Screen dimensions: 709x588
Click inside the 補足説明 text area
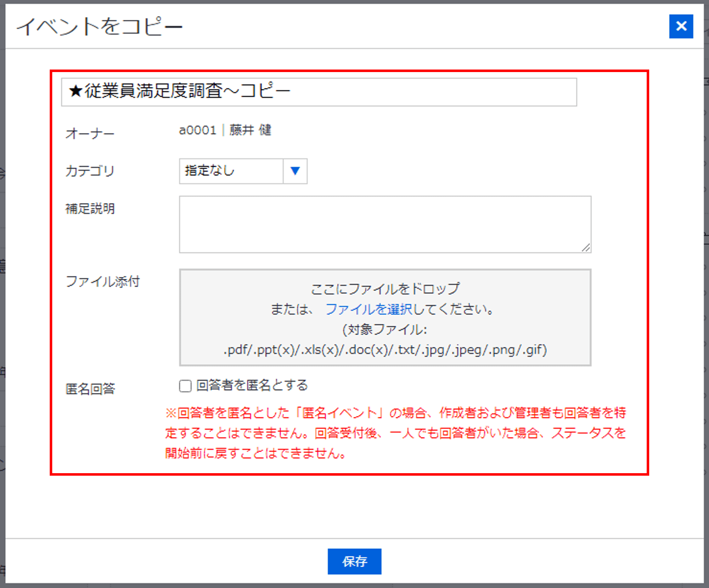click(385, 224)
